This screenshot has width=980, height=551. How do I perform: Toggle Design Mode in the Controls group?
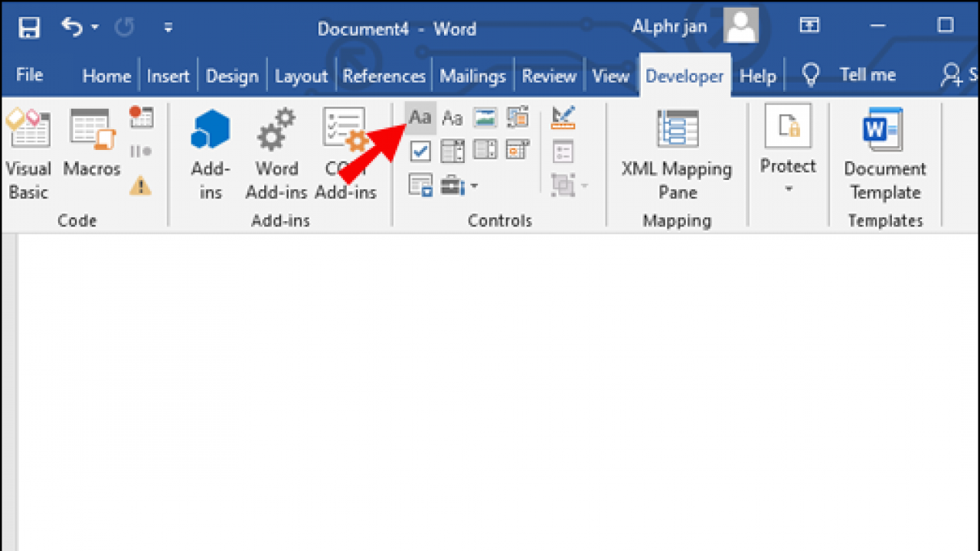[x=563, y=116]
